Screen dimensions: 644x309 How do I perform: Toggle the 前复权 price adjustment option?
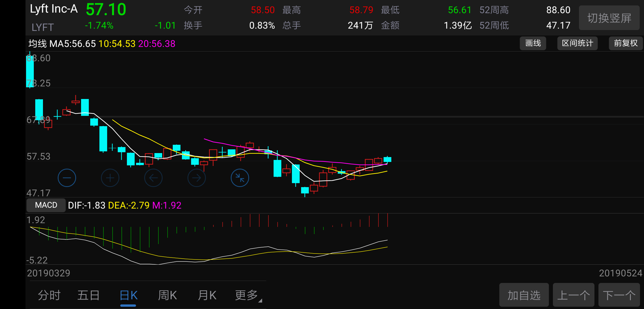[626, 43]
